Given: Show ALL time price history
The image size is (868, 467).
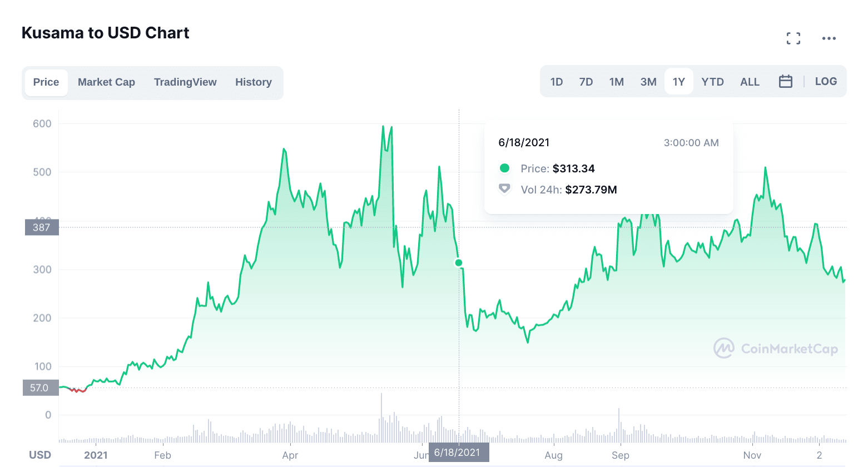Looking at the screenshot, I should click(x=750, y=82).
